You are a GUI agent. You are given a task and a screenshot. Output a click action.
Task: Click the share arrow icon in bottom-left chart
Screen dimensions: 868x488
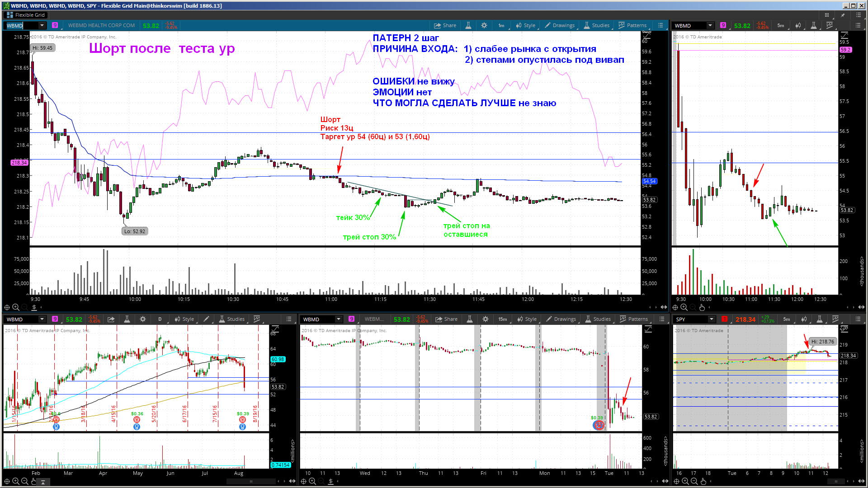click(111, 319)
